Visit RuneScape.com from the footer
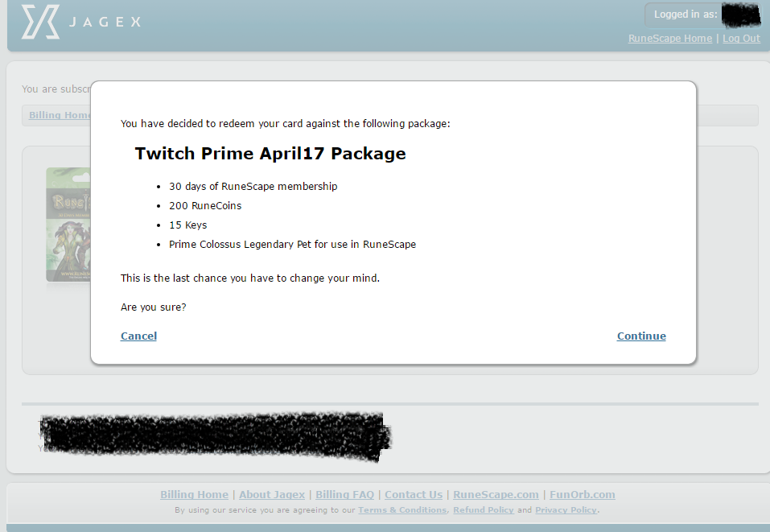The height and width of the screenshot is (532, 770). point(496,495)
